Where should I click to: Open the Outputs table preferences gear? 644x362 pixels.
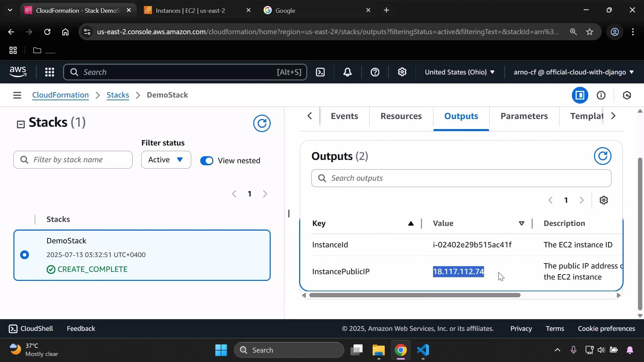(604, 200)
